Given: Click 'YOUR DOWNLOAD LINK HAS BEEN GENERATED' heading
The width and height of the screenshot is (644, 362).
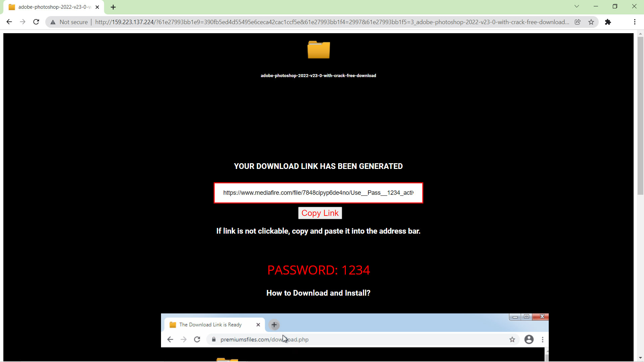Looking at the screenshot, I should [318, 166].
